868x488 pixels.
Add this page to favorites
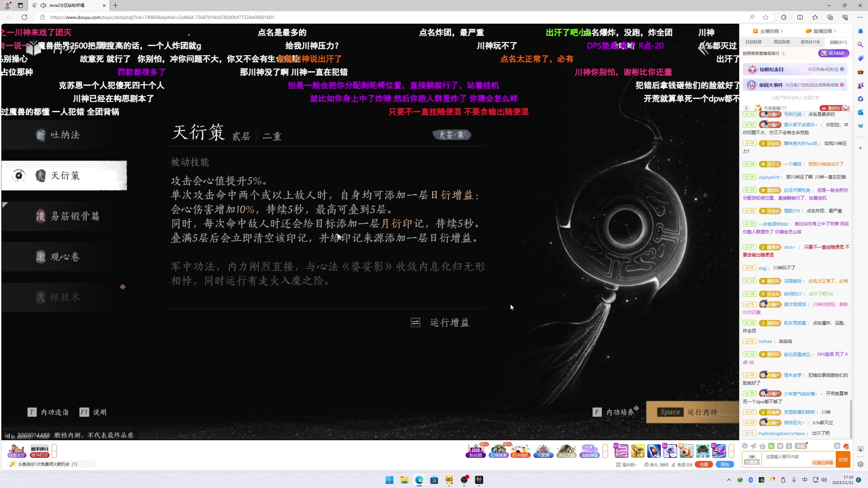766,17
